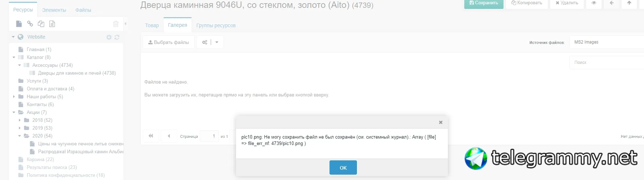Click OK in the error dialog
This screenshot has width=644, height=180.
click(343, 167)
